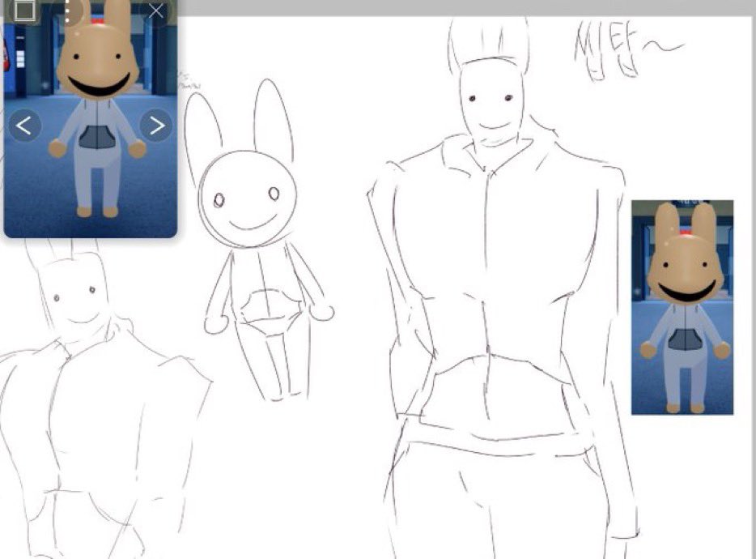Click the square window icon in the reference window
This screenshot has width=756, height=559.
click(24, 11)
